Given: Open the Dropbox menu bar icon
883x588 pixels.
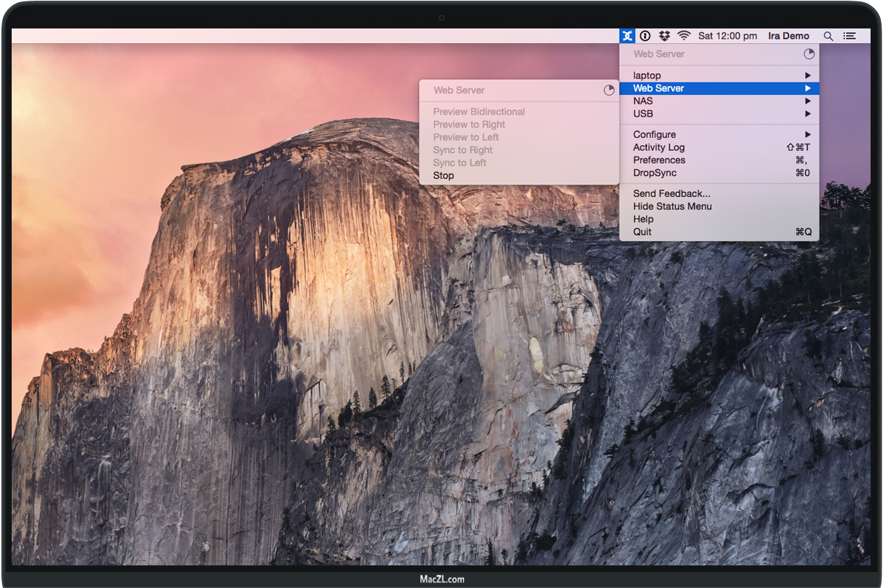Looking at the screenshot, I should pyautogui.click(x=664, y=36).
